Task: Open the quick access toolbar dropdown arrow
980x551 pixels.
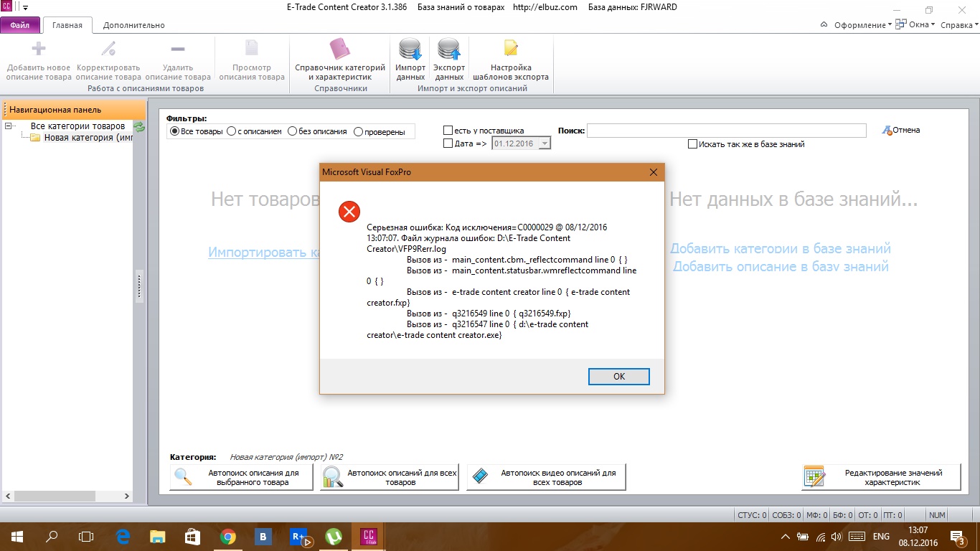Action: (x=26, y=7)
